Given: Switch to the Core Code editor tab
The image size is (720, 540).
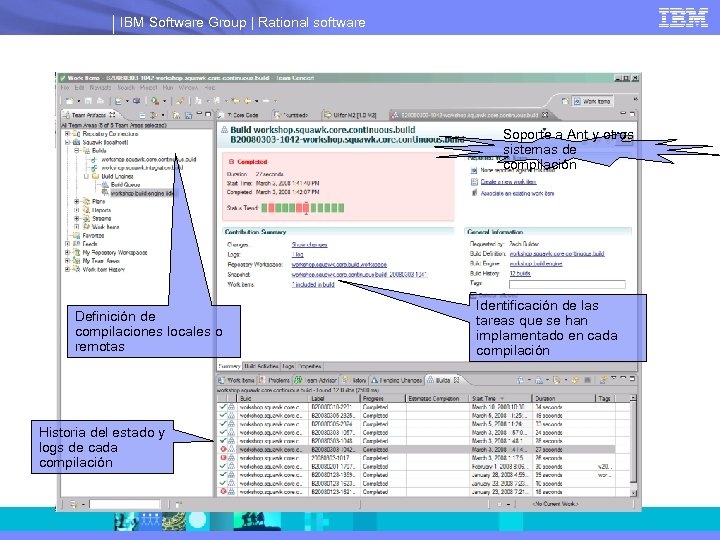Looking at the screenshot, I should point(241,115).
